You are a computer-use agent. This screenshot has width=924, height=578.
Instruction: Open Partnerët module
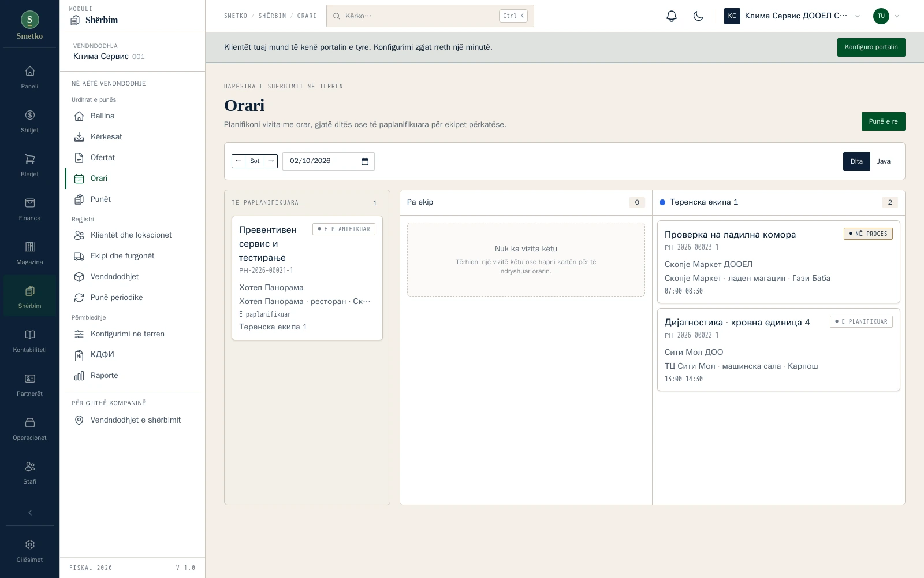29,386
